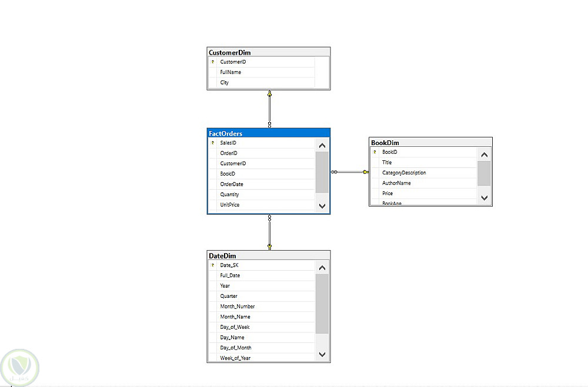The image size is (588, 387).
Task: Select Month_Number column in DateDim
Action: click(x=262, y=307)
